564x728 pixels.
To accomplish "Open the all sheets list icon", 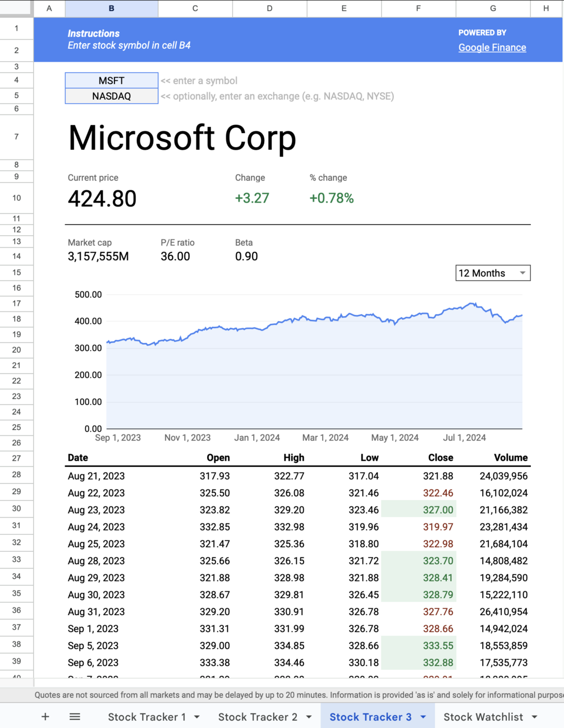I will tap(75, 717).
